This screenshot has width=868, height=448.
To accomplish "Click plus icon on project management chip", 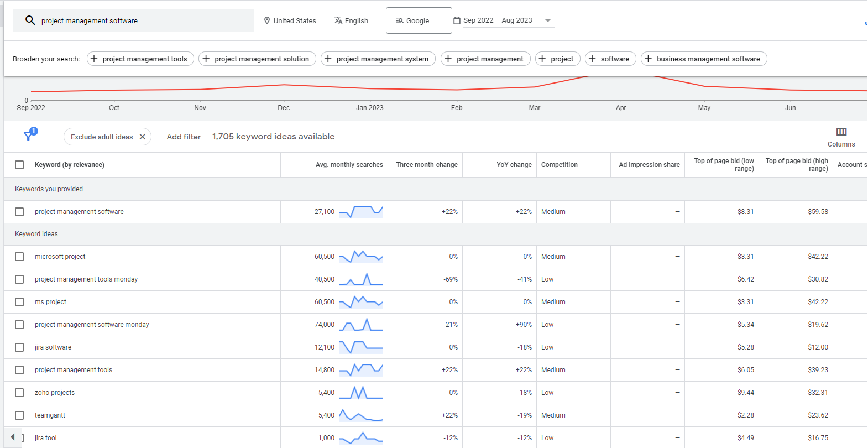I will click(448, 59).
